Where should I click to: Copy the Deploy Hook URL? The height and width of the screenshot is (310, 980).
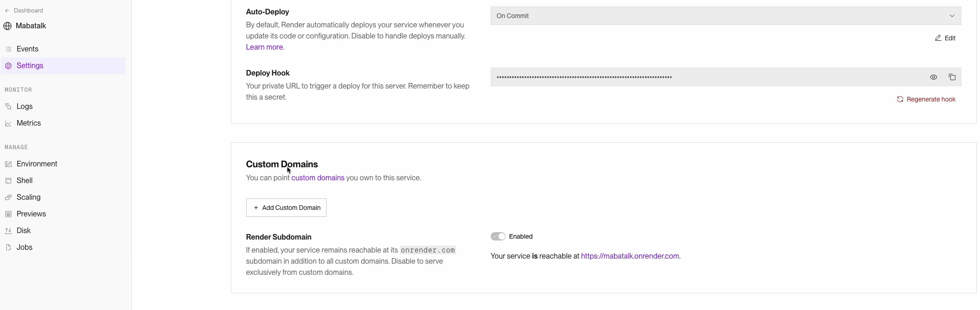click(953, 77)
